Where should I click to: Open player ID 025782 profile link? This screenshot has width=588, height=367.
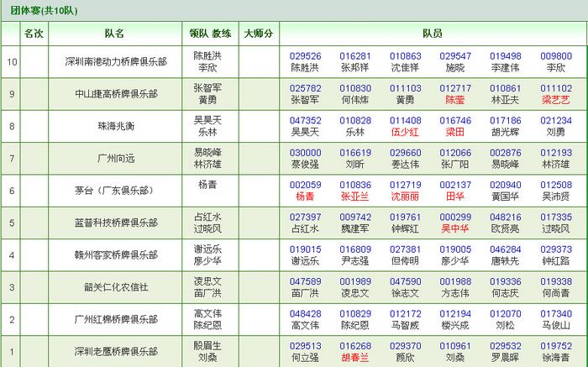click(x=305, y=88)
